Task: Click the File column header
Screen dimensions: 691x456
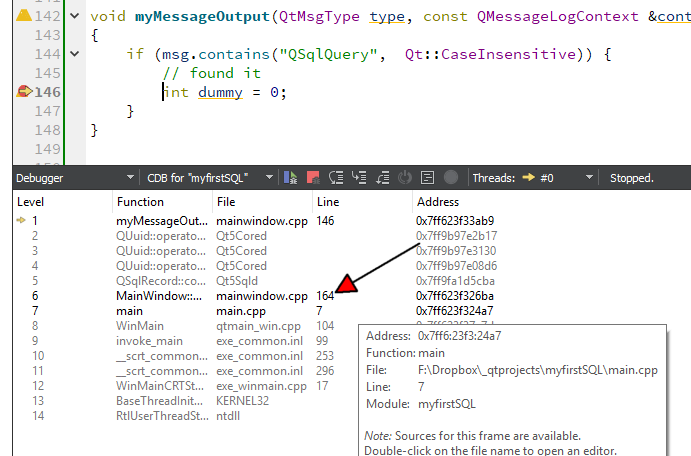Action: click(x=226, y=202)
